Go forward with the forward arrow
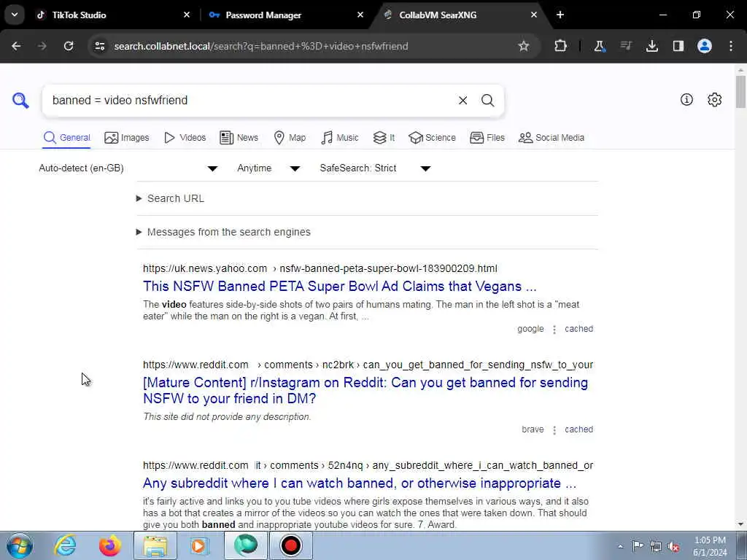 tap(42, 46)
